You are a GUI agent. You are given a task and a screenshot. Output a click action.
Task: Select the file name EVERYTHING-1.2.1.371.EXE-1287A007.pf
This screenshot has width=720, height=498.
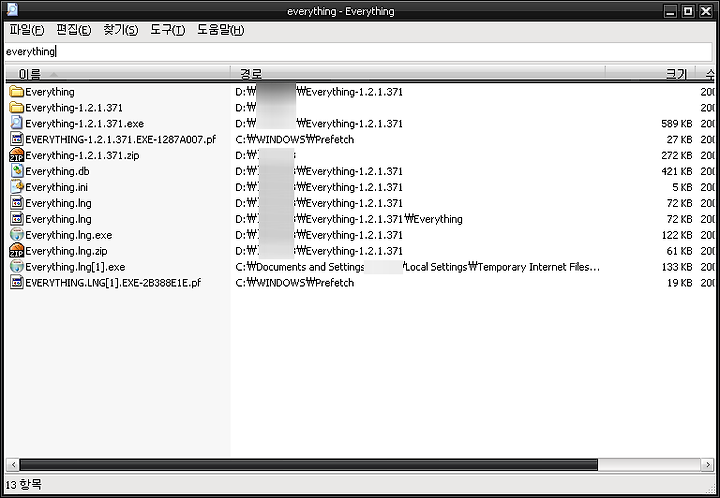pos(120,140)
